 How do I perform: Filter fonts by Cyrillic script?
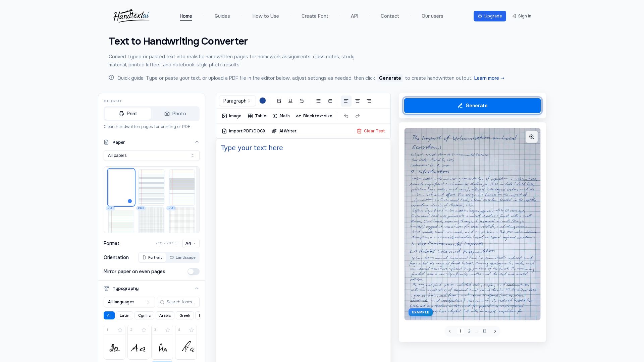[145, 315]
